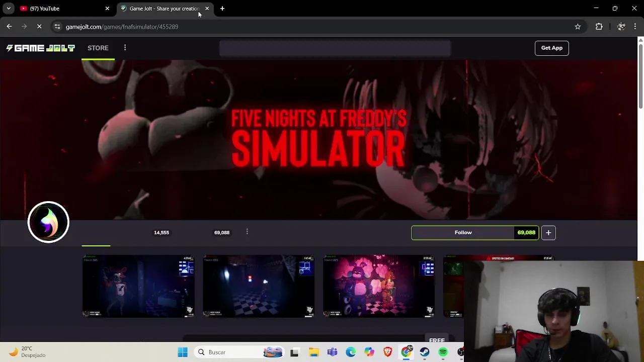Viewport: 644px width, 362px height.
Task: Click the 69,088 stat under the banner
Action: [x=222, y=232]
